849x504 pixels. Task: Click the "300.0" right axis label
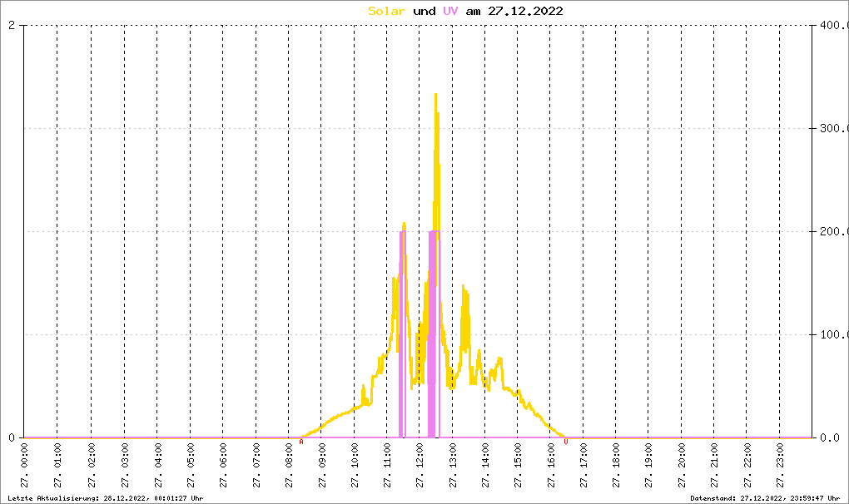pyautogui.click(x=832, y=129)
